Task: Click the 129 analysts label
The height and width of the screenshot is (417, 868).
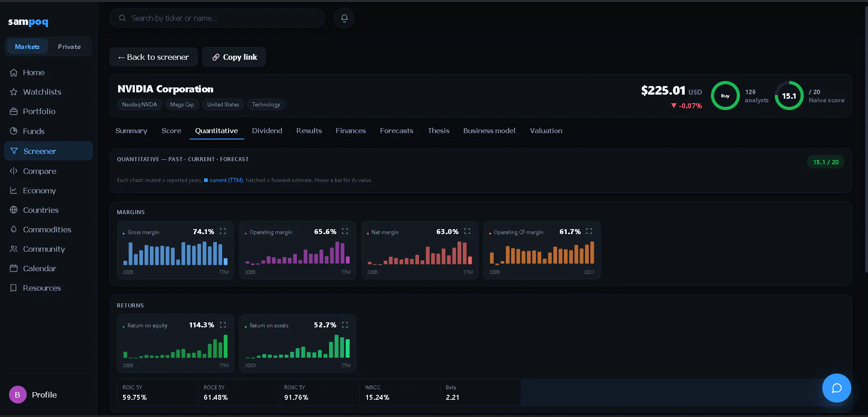Action: coord(757,96)
